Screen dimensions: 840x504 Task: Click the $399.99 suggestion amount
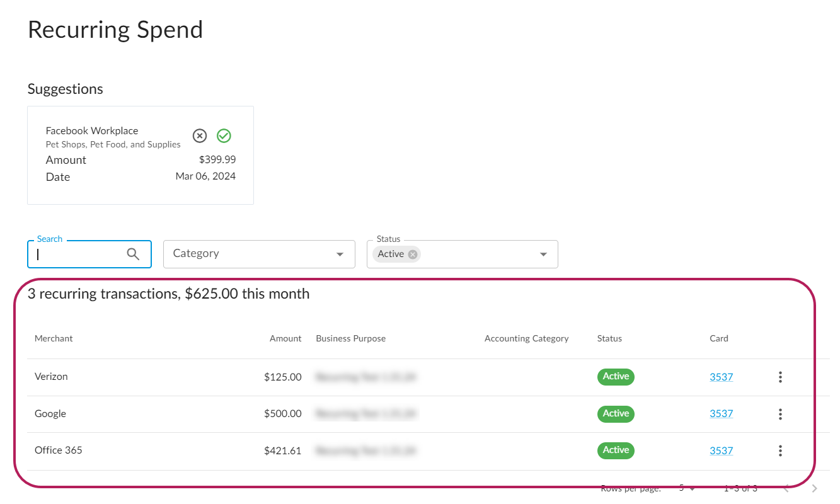pyautogui.click(x=217, y=160)
